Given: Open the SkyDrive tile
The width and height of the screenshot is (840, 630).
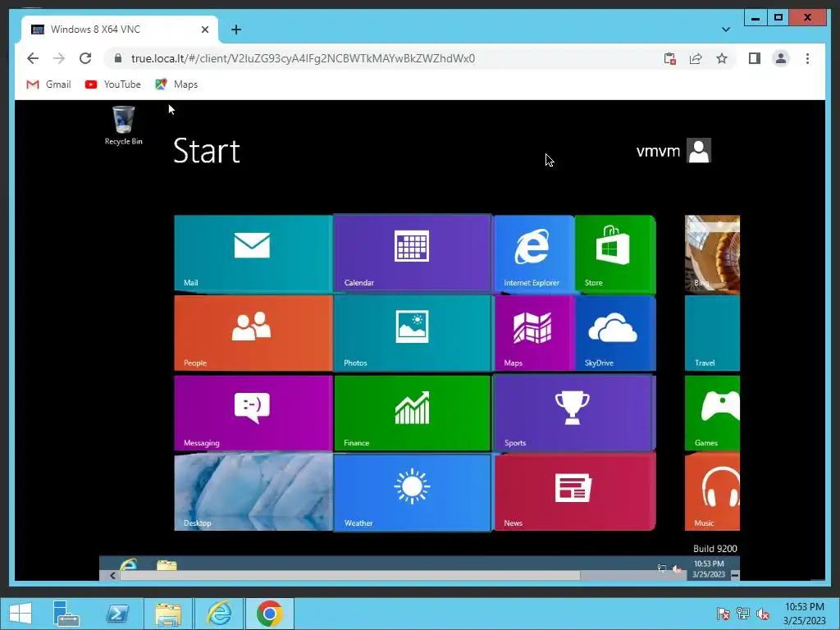Looking at the screenshot, I should point(615,333).
